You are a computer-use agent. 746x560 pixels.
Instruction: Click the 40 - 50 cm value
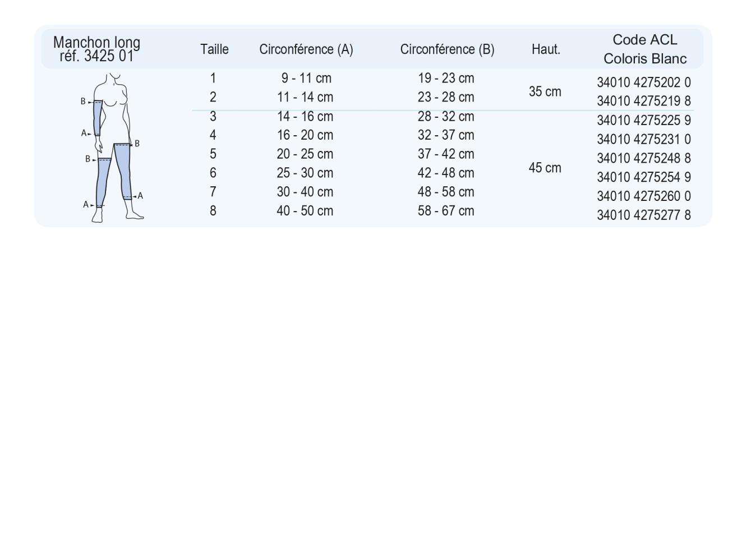click(x=305, y=211)
